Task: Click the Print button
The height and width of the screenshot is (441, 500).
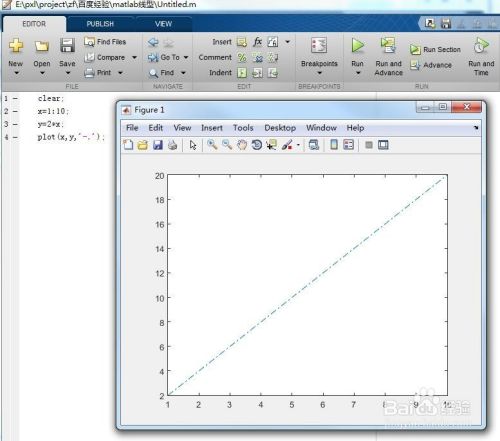Action: point(98,72)
